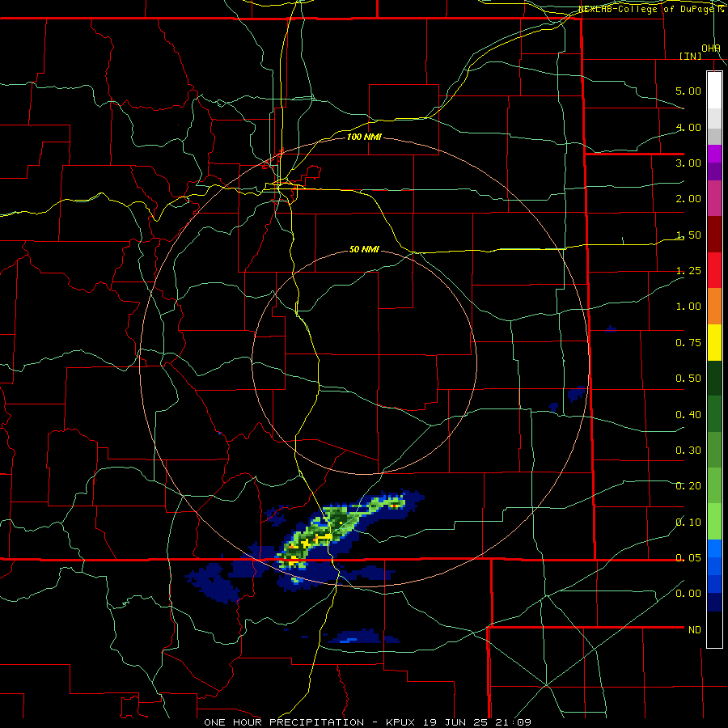Click the 0.50 legend value
Screen dimensions: 728x728
coord(688,379)
